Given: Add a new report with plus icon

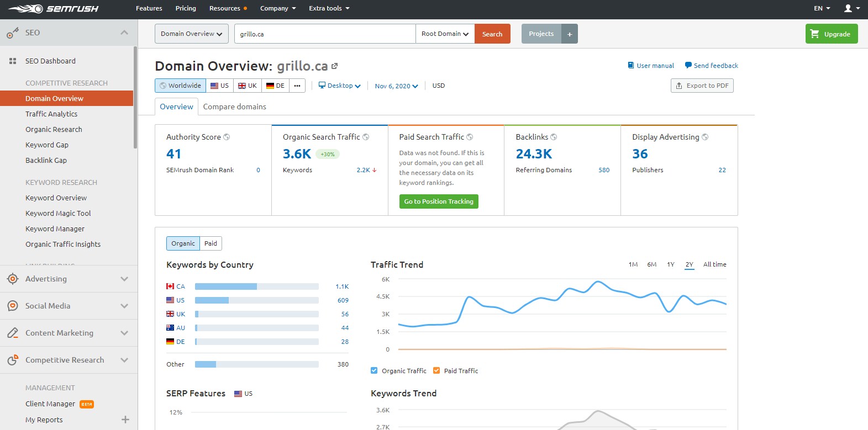Looking at the screenshot, I should 125,420.
